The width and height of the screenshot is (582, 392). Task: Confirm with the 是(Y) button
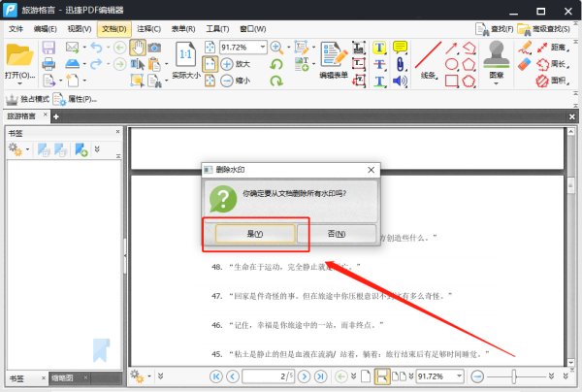click(255, 234)
